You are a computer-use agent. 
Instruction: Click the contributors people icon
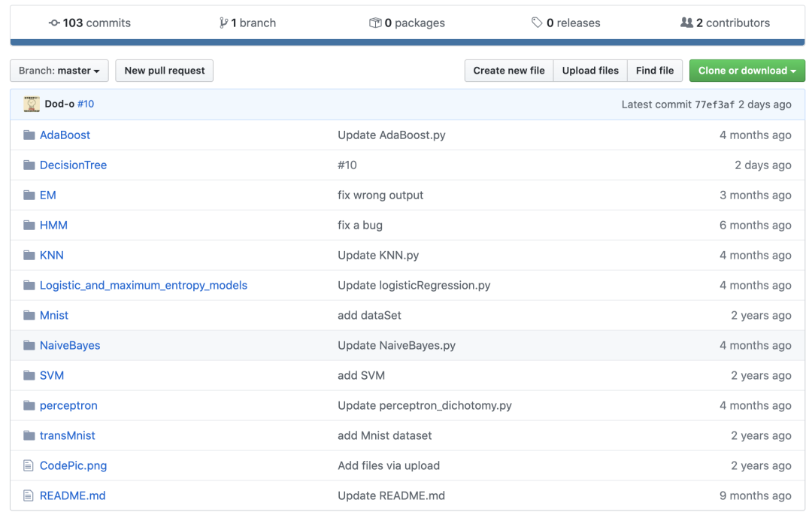click(686, 23)
